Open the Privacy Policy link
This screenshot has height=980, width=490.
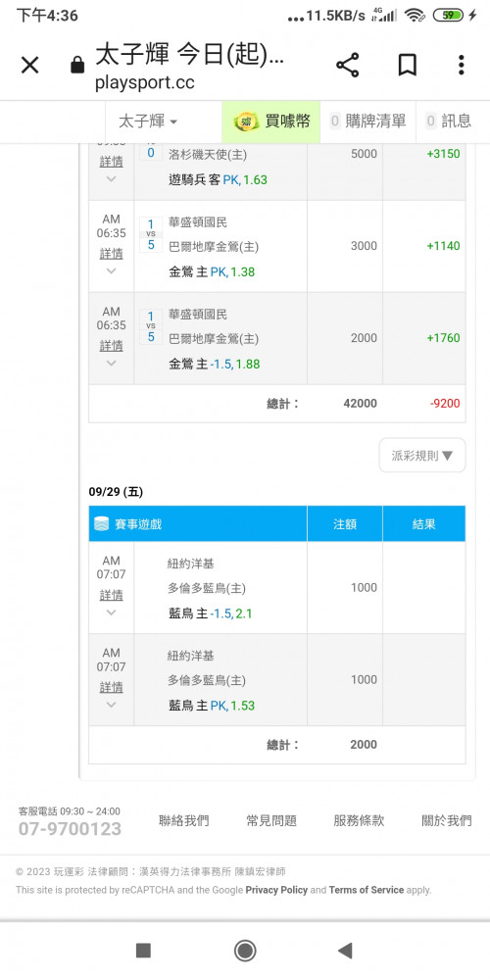(276, 890)
